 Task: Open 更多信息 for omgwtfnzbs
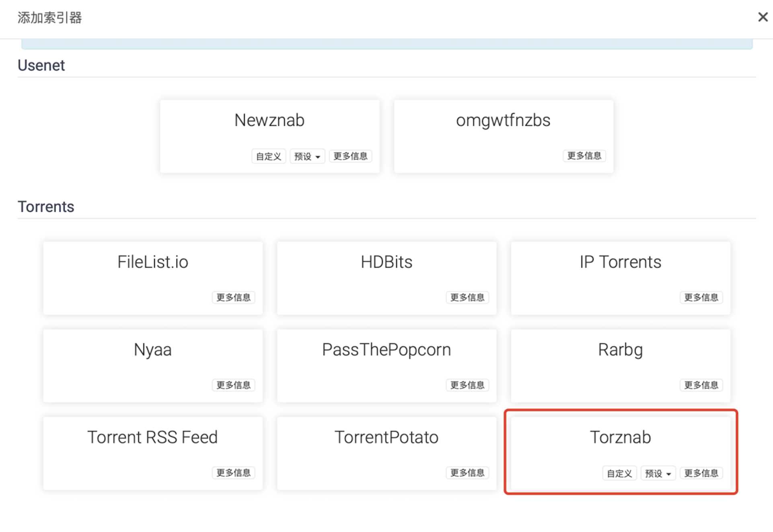[584, 156]
